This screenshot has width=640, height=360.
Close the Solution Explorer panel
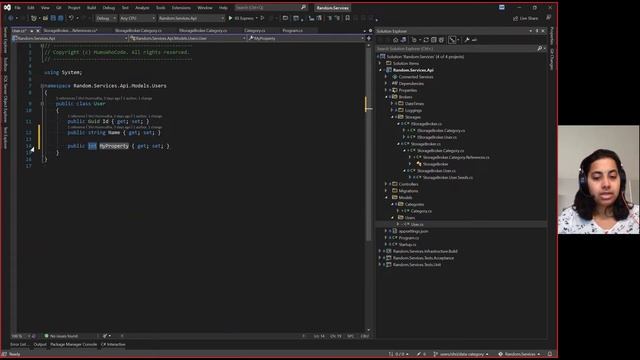pyautogui.click(x=543, y=31)
